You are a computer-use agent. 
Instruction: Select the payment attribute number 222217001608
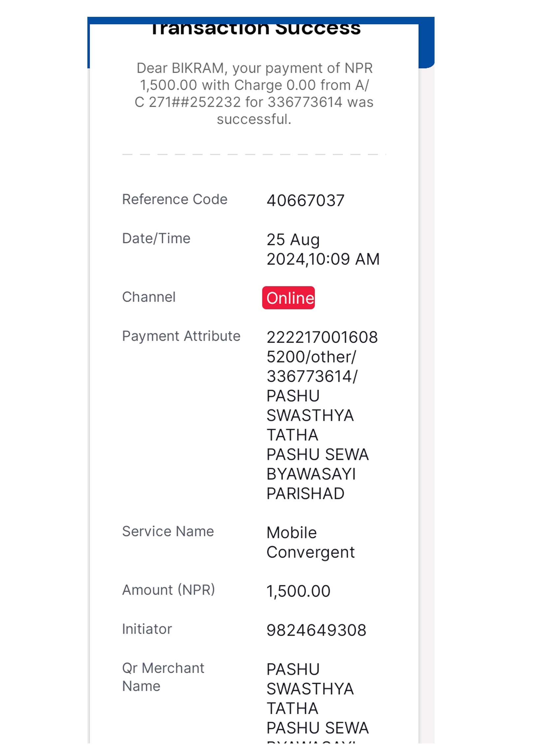point(322,337)
